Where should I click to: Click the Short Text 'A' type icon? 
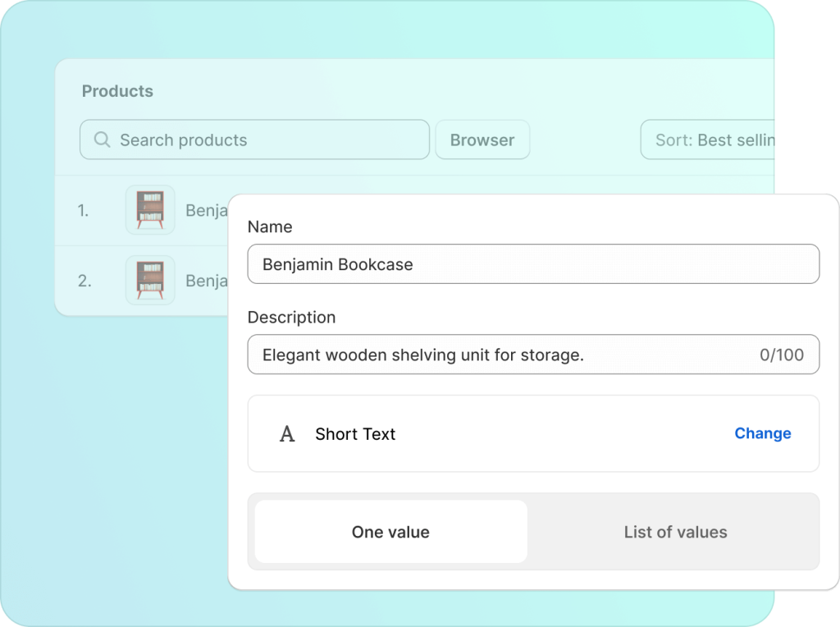coord(287,434)
